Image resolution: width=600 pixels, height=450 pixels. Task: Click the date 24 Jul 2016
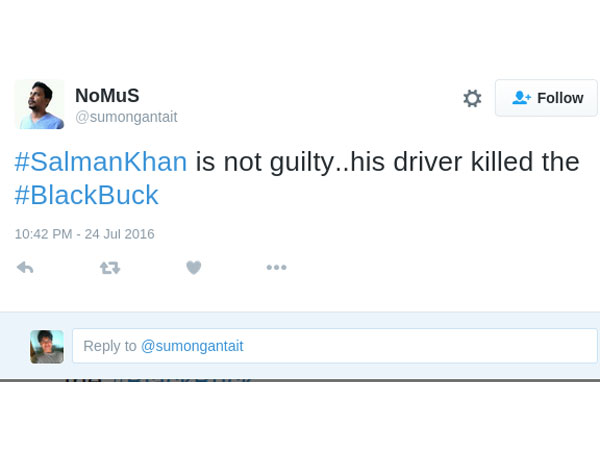(x=119, y=234)
